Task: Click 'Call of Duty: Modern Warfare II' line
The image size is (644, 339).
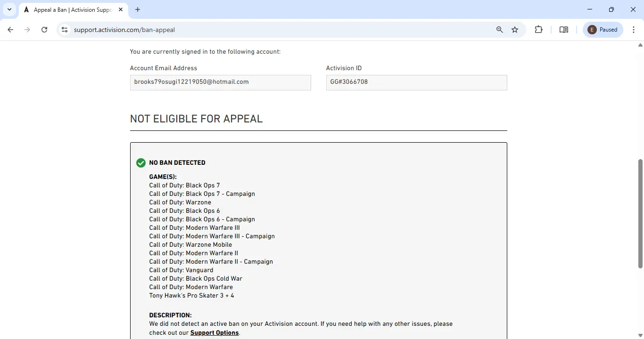Action: [194, 253]
